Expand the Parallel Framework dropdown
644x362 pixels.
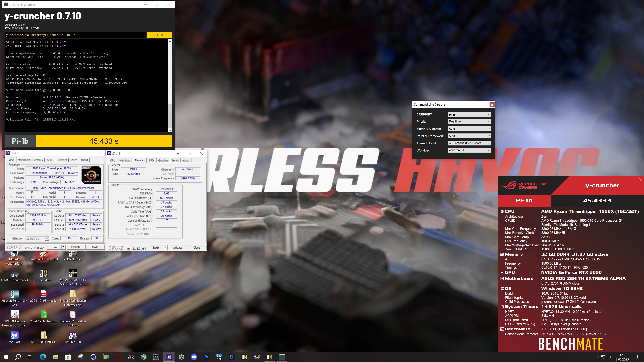[469, 136]
